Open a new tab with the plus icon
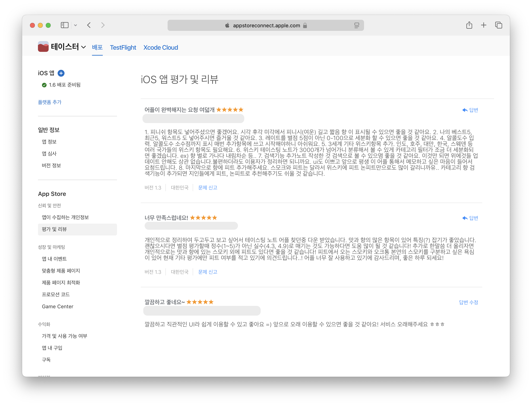Viewport: 532px width, 406px height. click(483, 25)
